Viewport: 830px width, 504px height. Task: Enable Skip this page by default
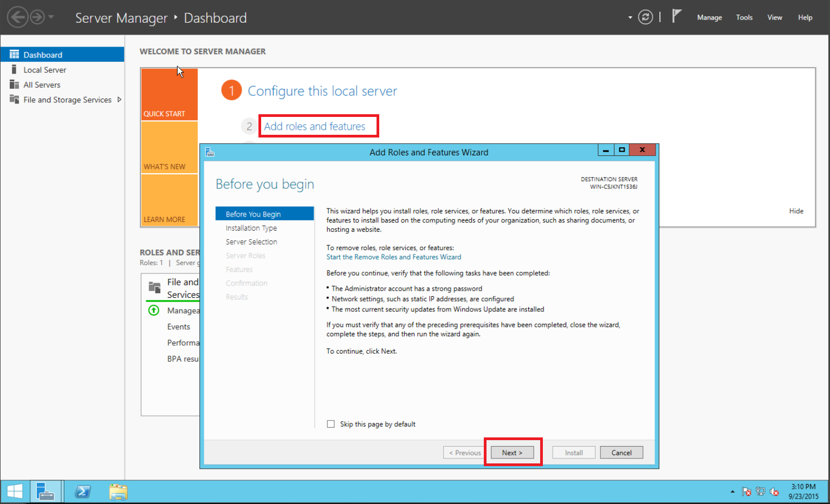point(331,424)
